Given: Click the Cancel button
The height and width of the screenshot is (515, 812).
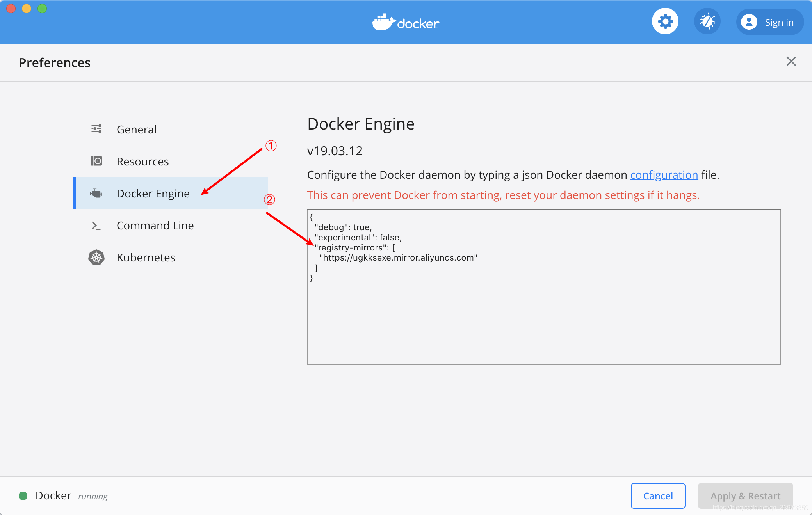Looking at the screenshot, I should click(658, 496).
